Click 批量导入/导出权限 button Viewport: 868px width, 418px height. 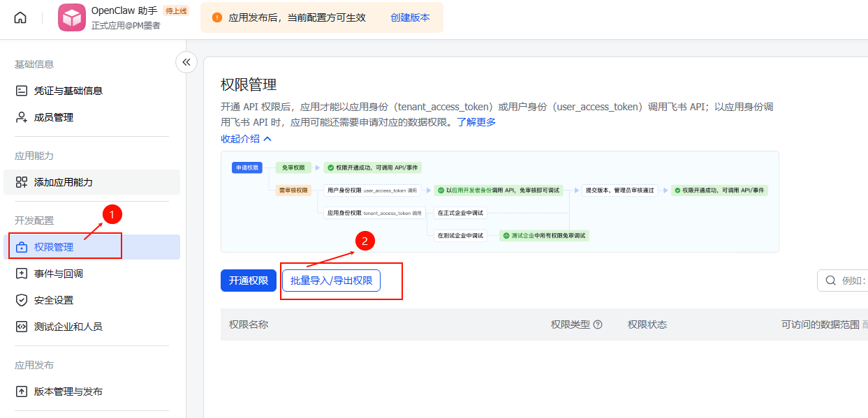(x=332, y=281)
